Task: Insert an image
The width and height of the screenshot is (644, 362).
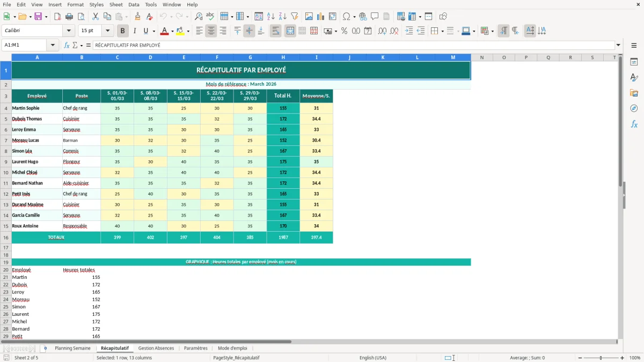Action: 309,17
